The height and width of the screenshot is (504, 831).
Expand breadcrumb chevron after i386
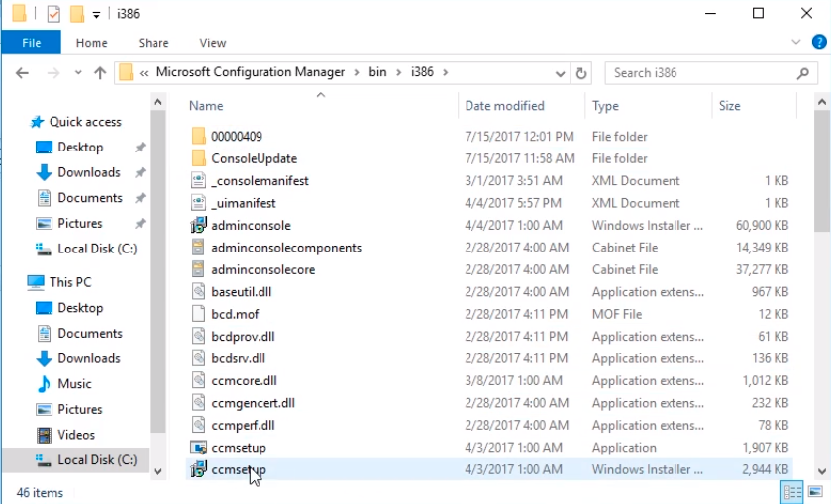[445, 72]
